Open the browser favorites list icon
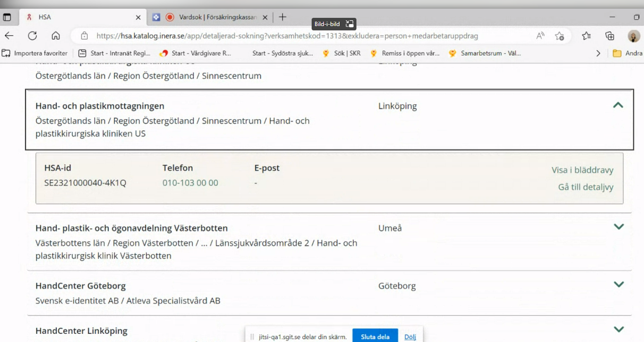This screenshot has height=342, width=644. [x=586, y=36]
